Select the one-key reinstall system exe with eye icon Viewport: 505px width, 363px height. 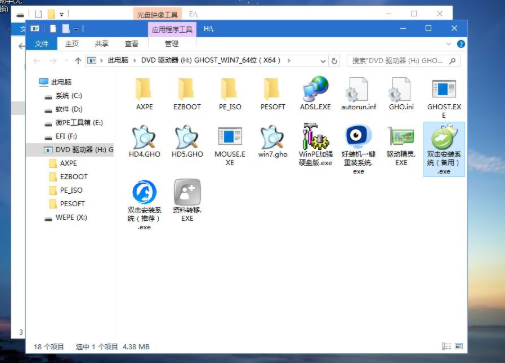(x=358, y=149)
